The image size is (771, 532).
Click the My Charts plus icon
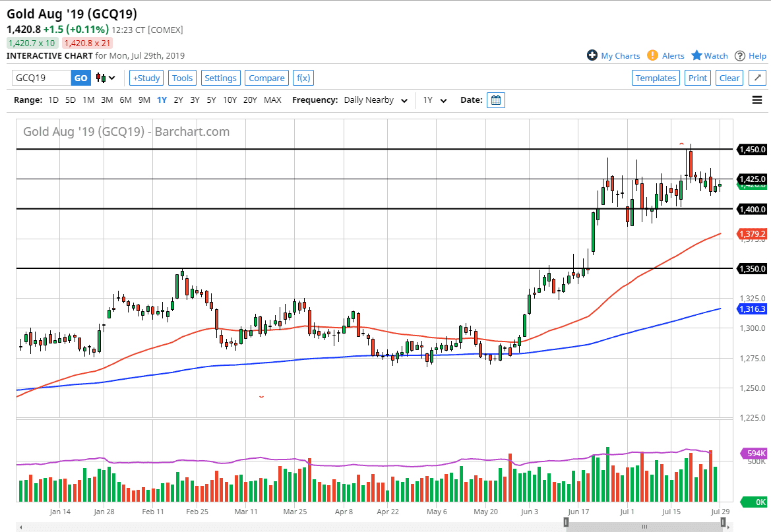pyautogui.click(x=592, y=55)
